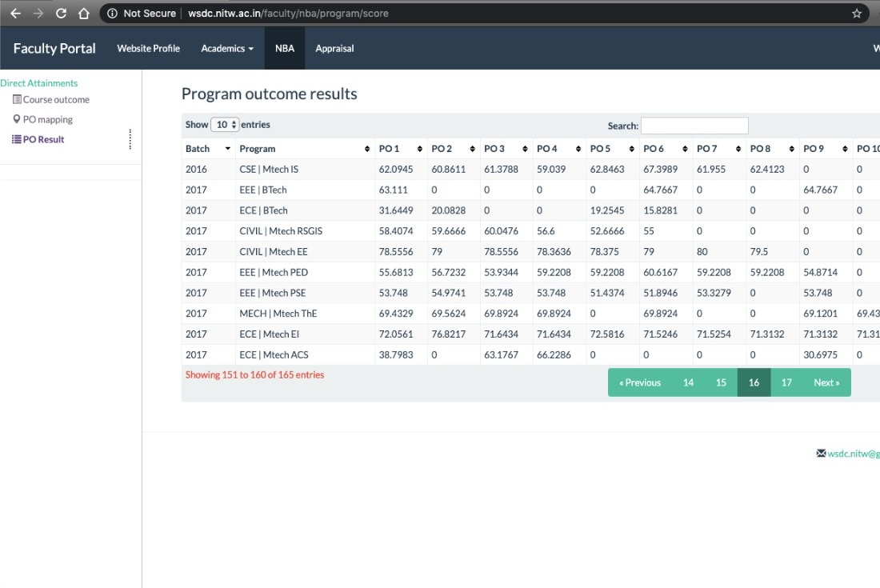The width and height of the screenshot is (880, 588).
Task: Click the Not Secure site info icon
Action: pyautogui.click(x=112, y=14)
